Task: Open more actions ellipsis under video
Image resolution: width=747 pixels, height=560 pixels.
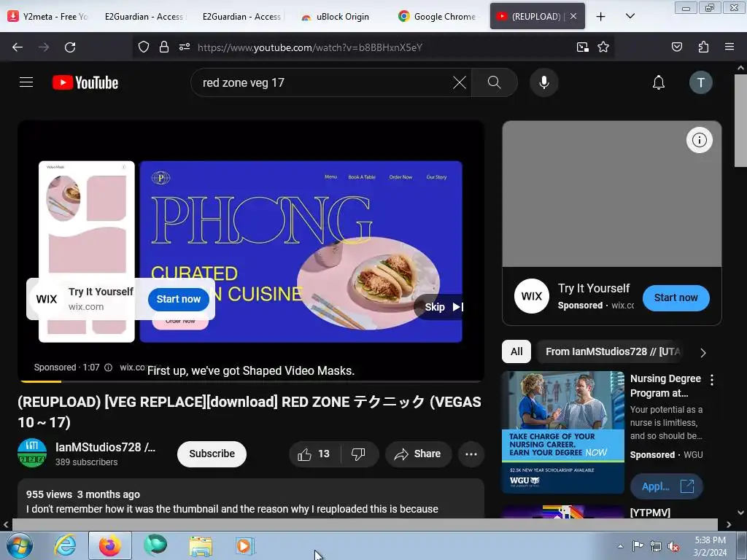Action: point(471,454)
